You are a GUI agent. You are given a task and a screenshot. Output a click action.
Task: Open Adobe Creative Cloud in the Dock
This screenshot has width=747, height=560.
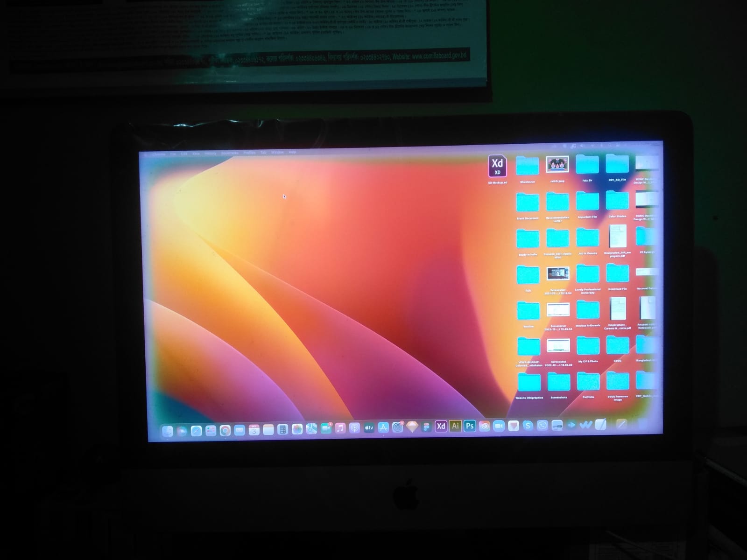click(x=484, y=426)
